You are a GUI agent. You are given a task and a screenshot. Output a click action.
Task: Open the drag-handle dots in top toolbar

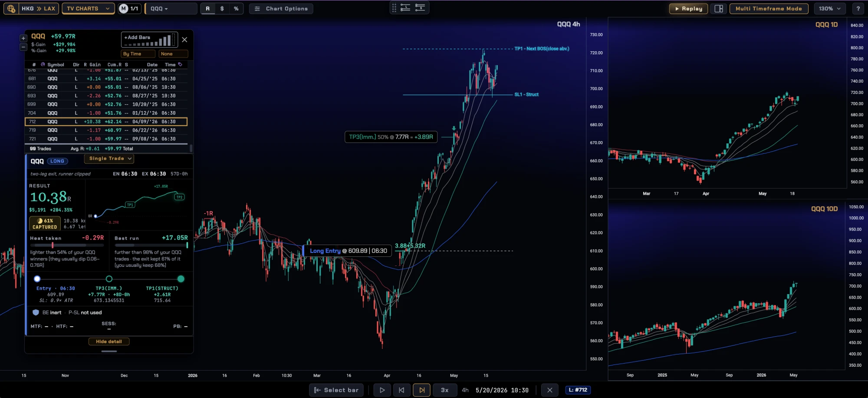[x=394, y=8]
